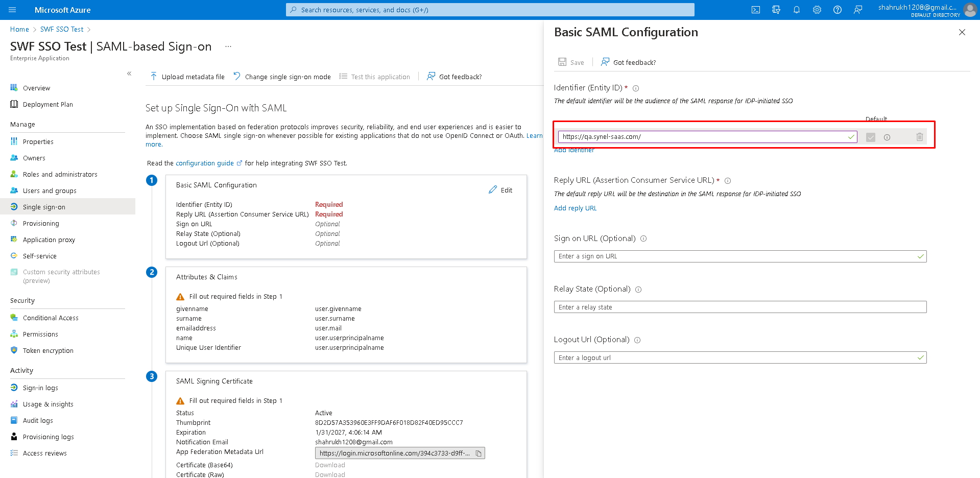Screen dimensions: 980x478
Task: Open the ellipsis menu beside the page title
Action: click(x=228, y=46)
